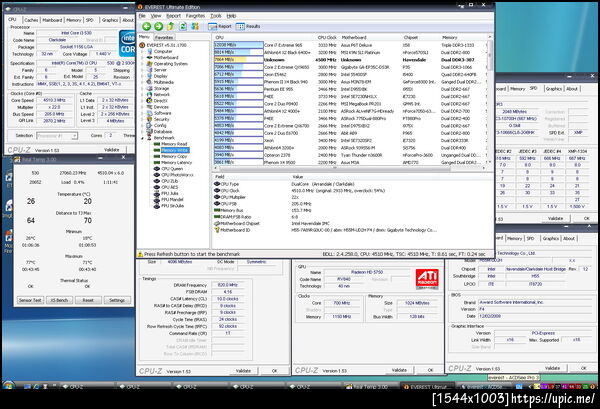Expand the Computer node in EVEREST tree

[143, 51]
